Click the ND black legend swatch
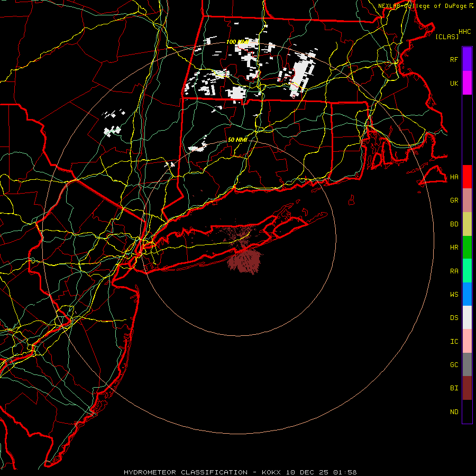The width and height of the screenshot is (476, 476). tap(467, 411)
